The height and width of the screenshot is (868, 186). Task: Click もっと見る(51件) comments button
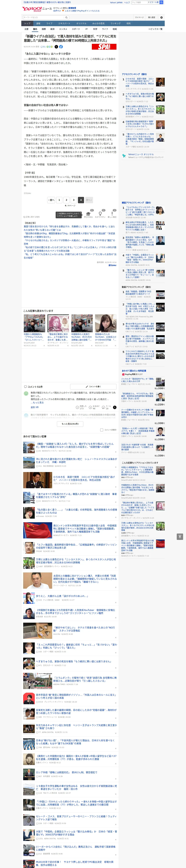click(70, 424)
